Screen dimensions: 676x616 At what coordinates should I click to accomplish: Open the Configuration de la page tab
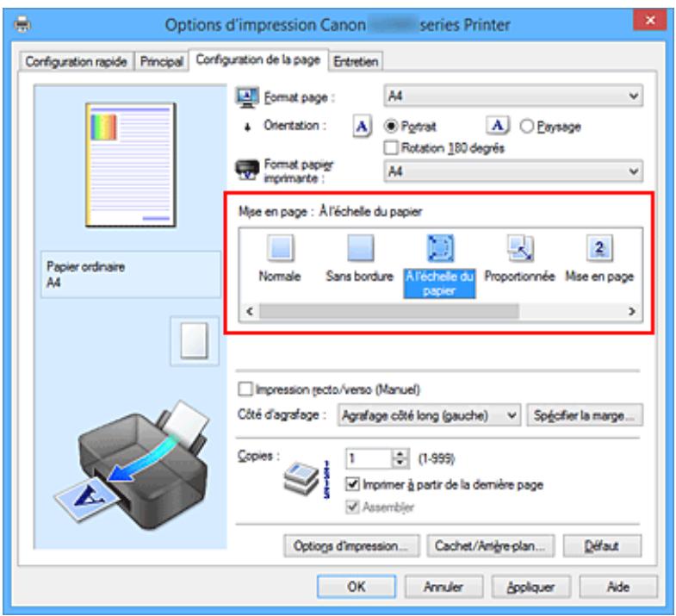coord(258,59)
